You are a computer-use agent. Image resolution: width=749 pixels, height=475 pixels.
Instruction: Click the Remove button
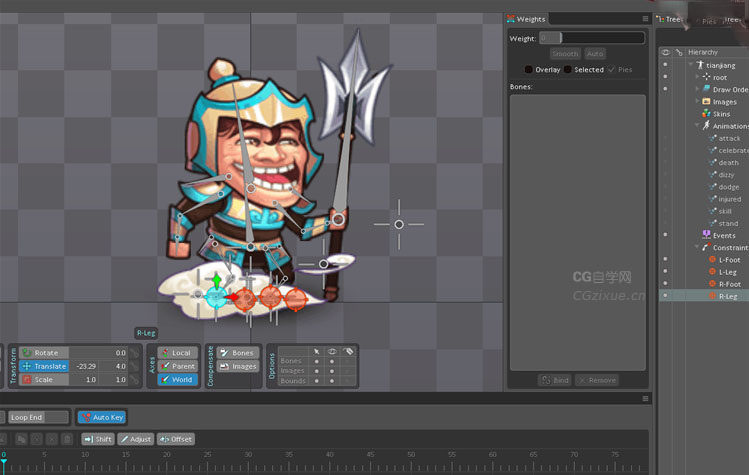pyautogui.click(x=597, y=380)
